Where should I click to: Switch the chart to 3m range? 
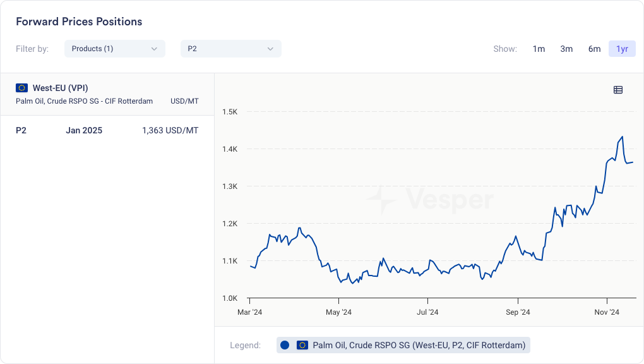coord(566,49)
